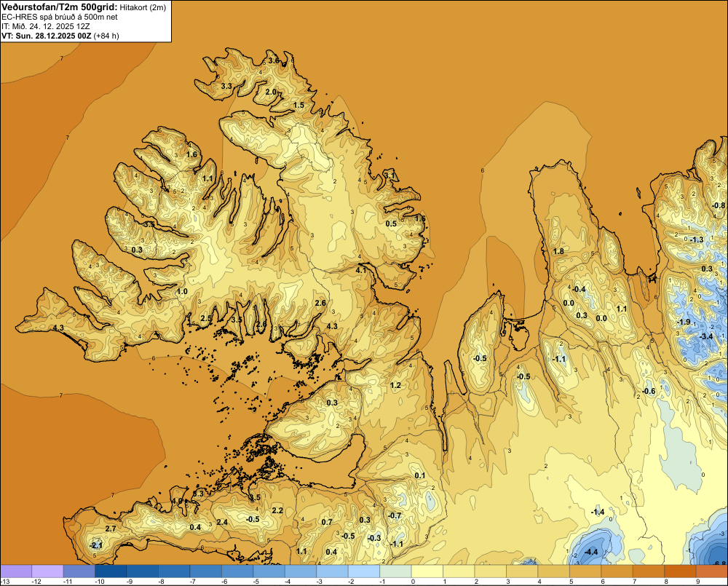Pick the legend swatch between -2 and -1

(364, 571)
